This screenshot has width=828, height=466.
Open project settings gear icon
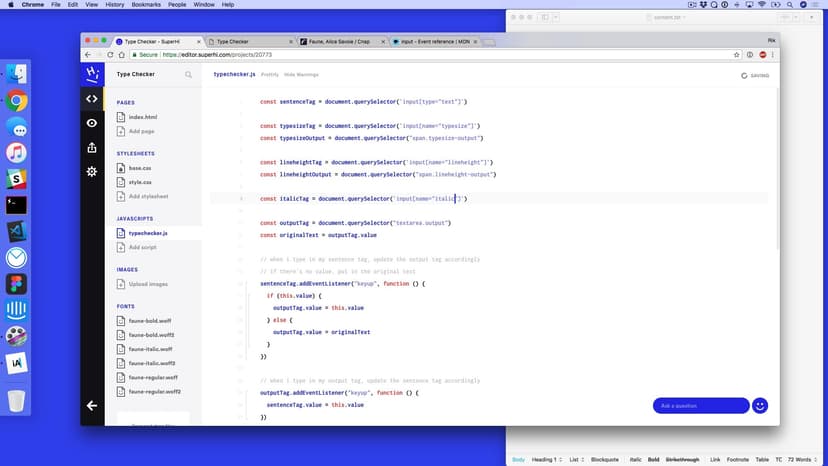click(x=92, y=171)
